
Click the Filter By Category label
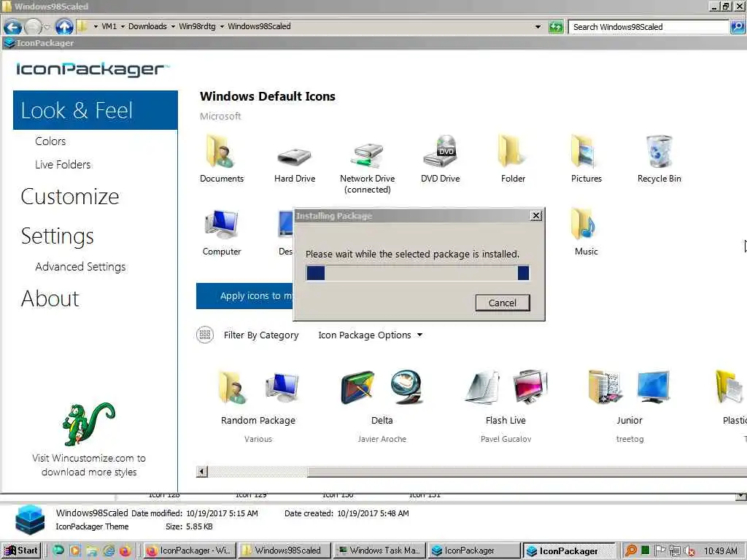coord(261,335)
